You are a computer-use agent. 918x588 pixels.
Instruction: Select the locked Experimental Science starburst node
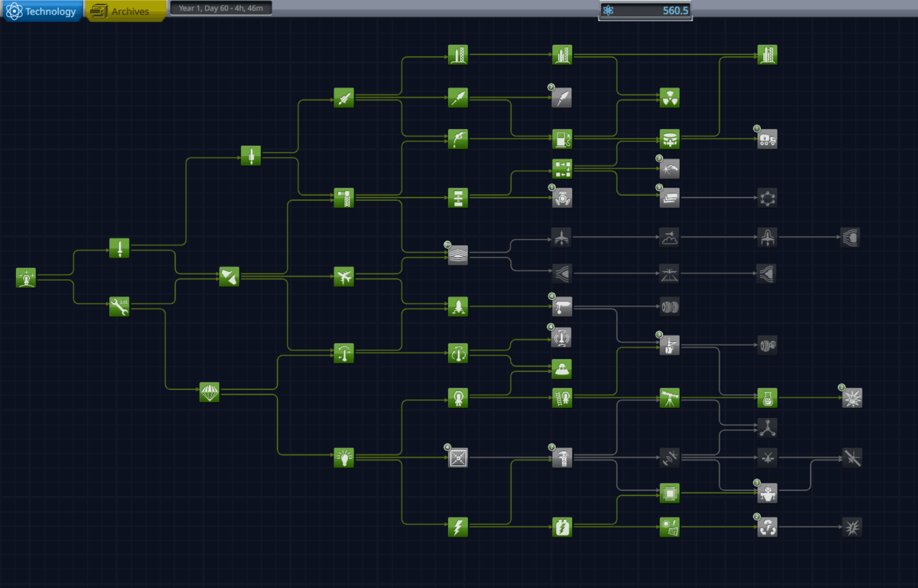tap(852, 398)
